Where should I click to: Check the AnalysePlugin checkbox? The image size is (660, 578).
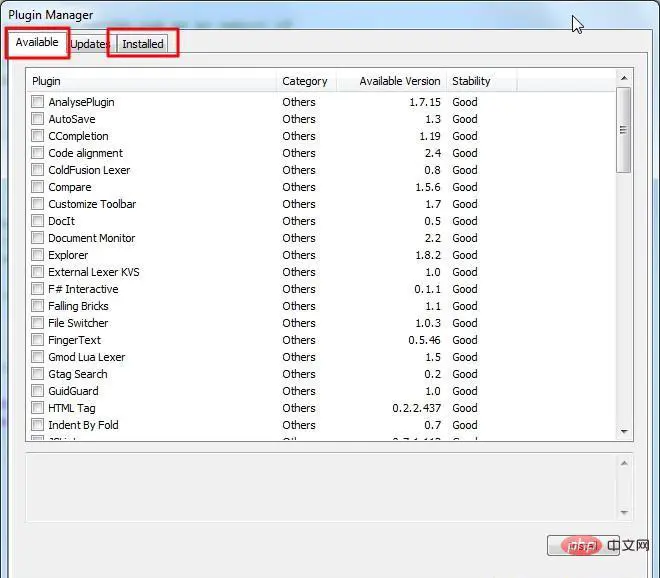[x=37, y=102]
